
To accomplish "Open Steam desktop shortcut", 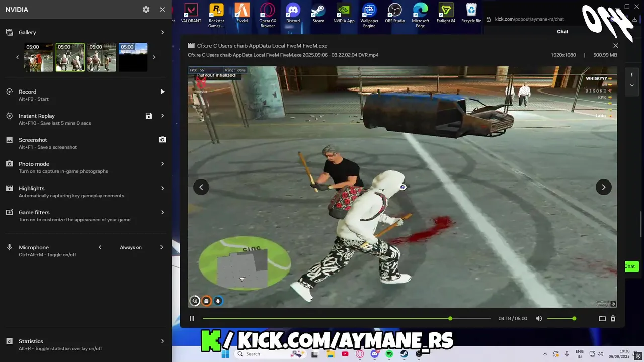I will click(x=318, y=13).
